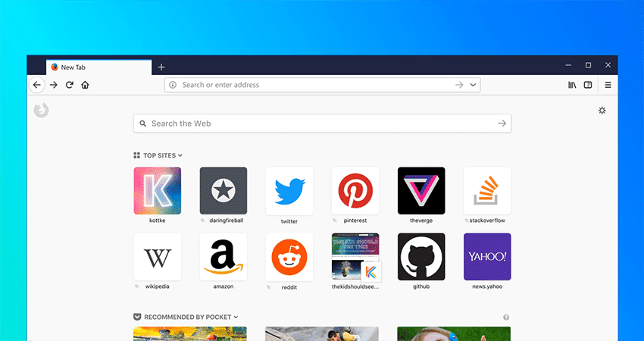Open the github top site tile
Image resolution: width=644 pixels, height=341 pixels.
[421, 257]
